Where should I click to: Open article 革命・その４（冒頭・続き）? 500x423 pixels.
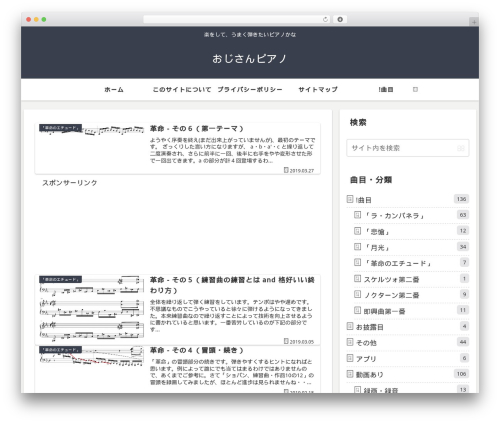click(197, 350)
